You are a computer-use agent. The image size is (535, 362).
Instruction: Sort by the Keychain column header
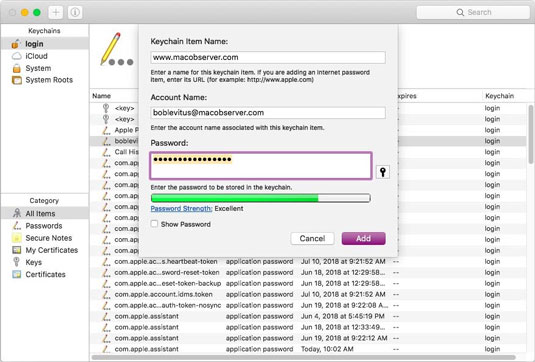500,96
